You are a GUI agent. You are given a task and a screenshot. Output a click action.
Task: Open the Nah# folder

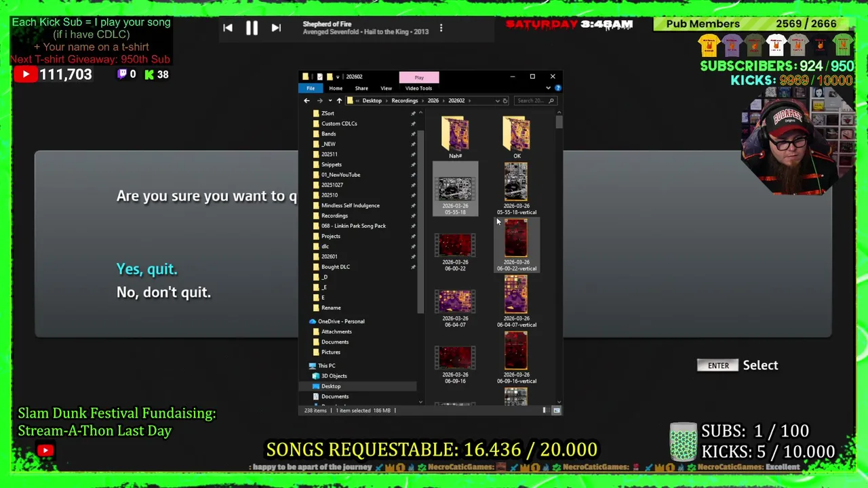pos(455,137)
